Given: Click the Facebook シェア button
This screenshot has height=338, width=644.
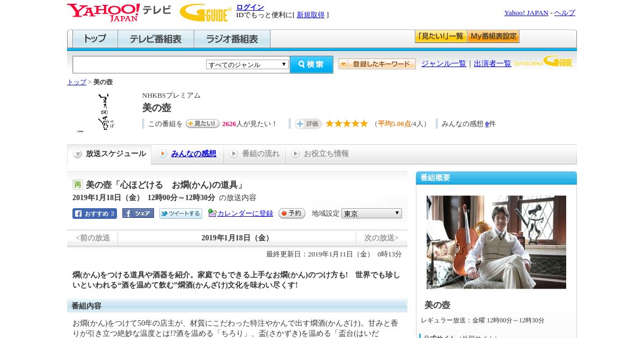Looking at the screenshot, I should point(138,213).
